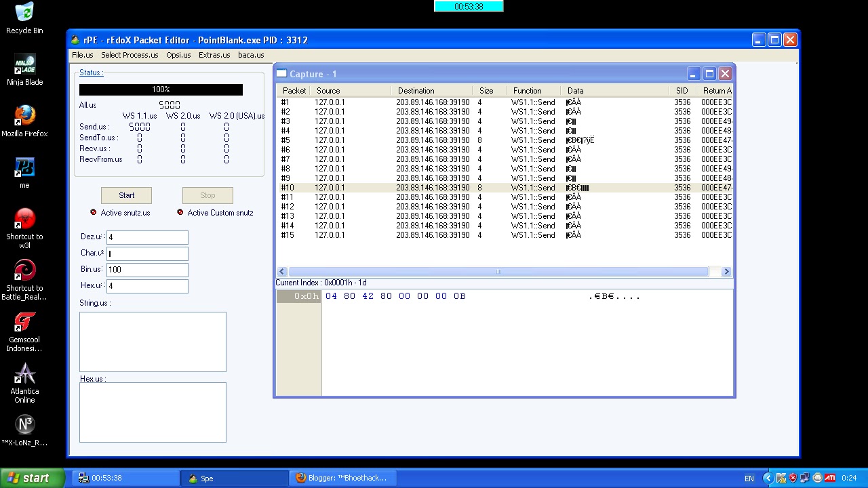Open the ATI Catalyst tray icon
The height and width of the screenshot is (488, 868).
(x=830, y=477)
